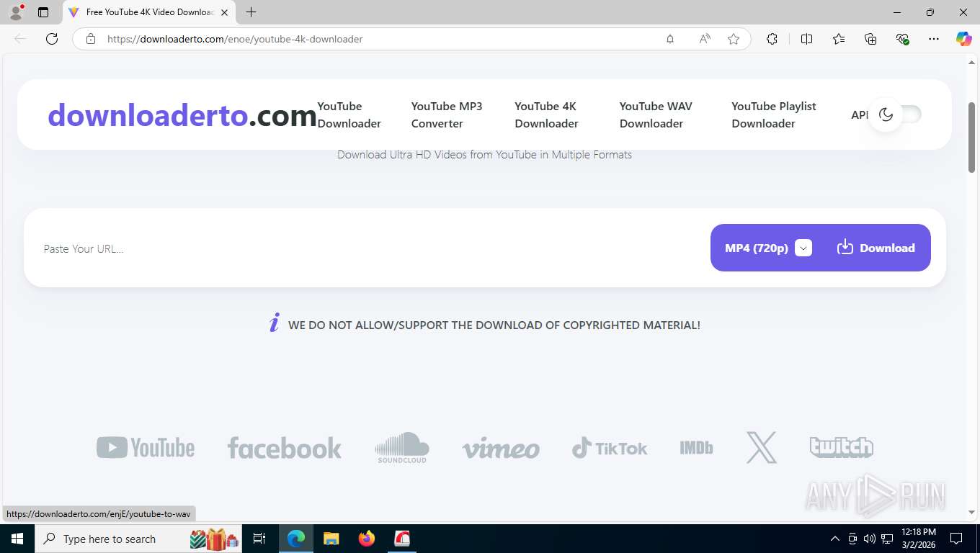
Task: Toggle the dark mode switch
Action: pos(896,114)
